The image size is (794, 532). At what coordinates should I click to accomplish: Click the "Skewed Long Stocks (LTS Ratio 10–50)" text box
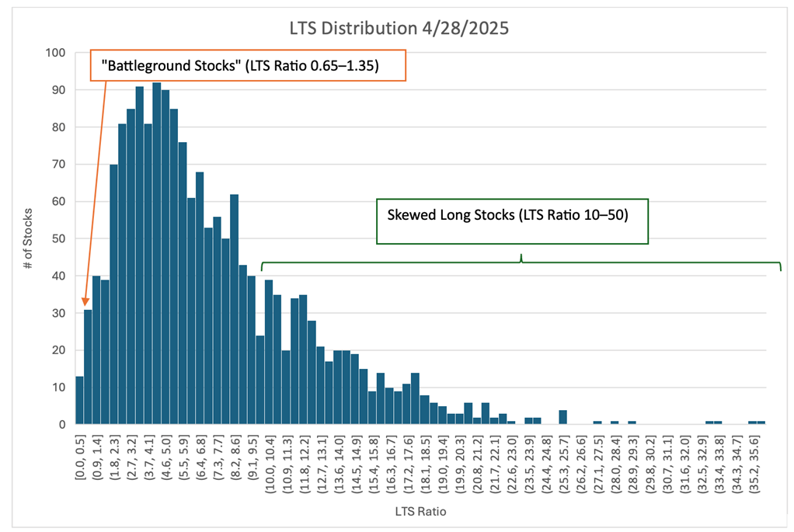tap(513, 221)
